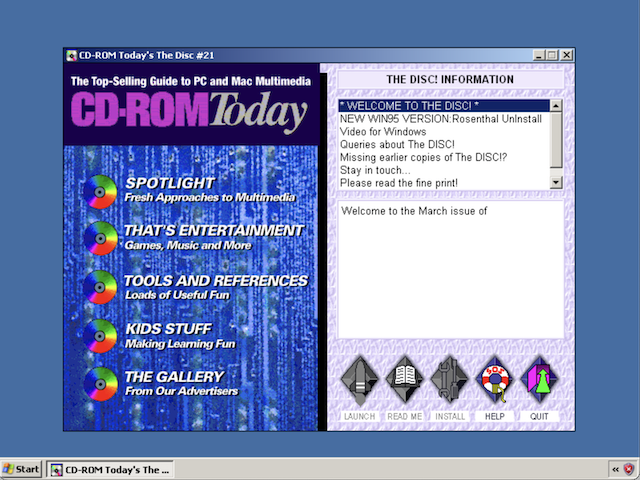Select 'Video for Windows' list entry
The height and width of the screenshot is (480, 640).
coord(444,131)
